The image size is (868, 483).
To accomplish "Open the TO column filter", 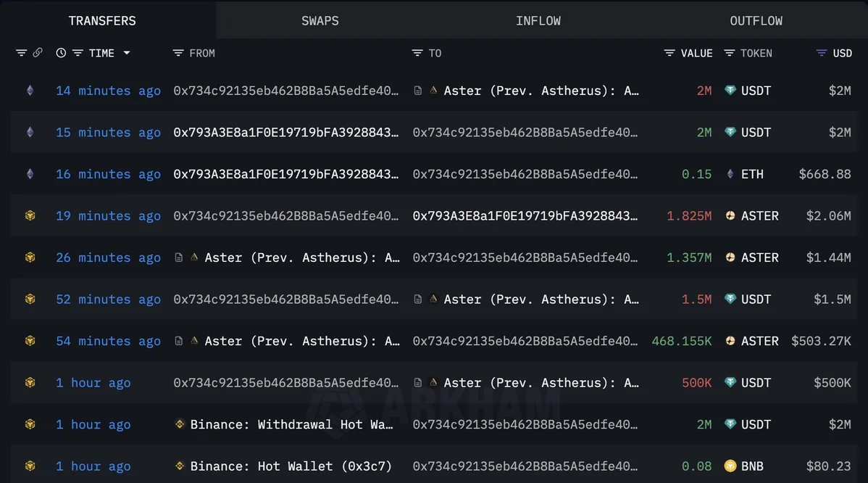I will point(417,53).
